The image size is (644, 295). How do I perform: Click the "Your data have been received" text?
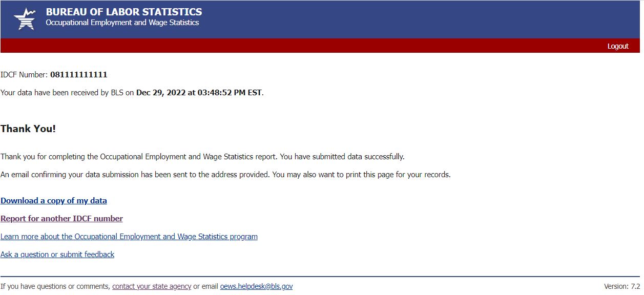coord(67,93)
